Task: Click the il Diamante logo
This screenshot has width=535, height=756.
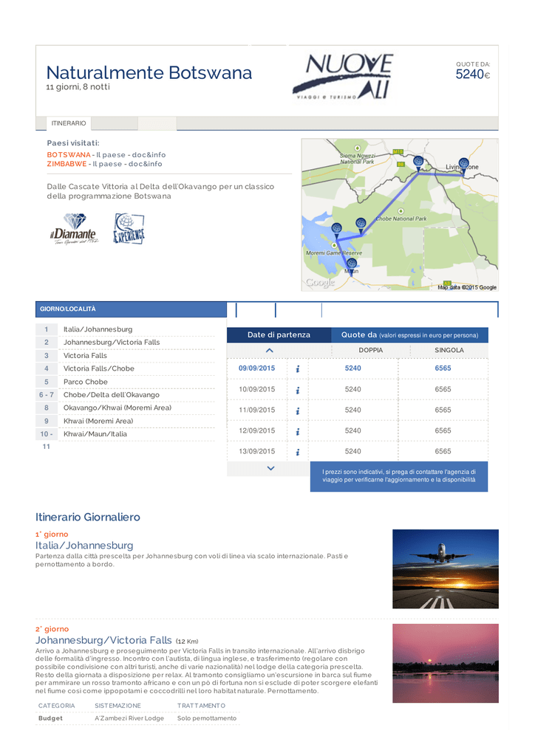Action: (x=75, y=229)
